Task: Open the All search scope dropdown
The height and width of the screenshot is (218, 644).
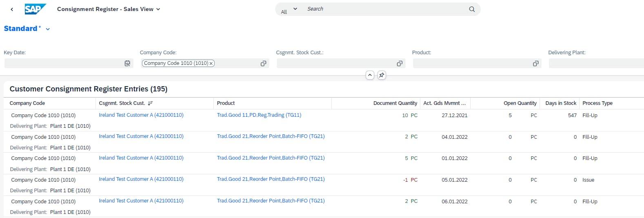Action: (x=289, y=9)
